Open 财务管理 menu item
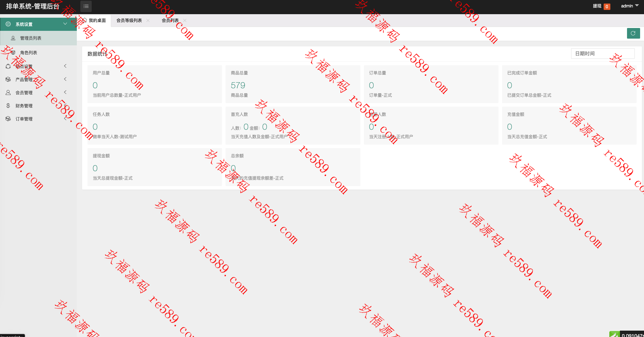The width and height of the screenshot is (644, 337). (x=38, y=106)
